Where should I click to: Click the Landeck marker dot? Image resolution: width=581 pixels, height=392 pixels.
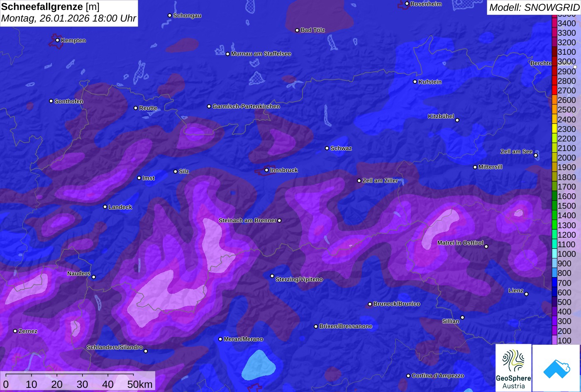pyautogui.click(x=105, y=207)
